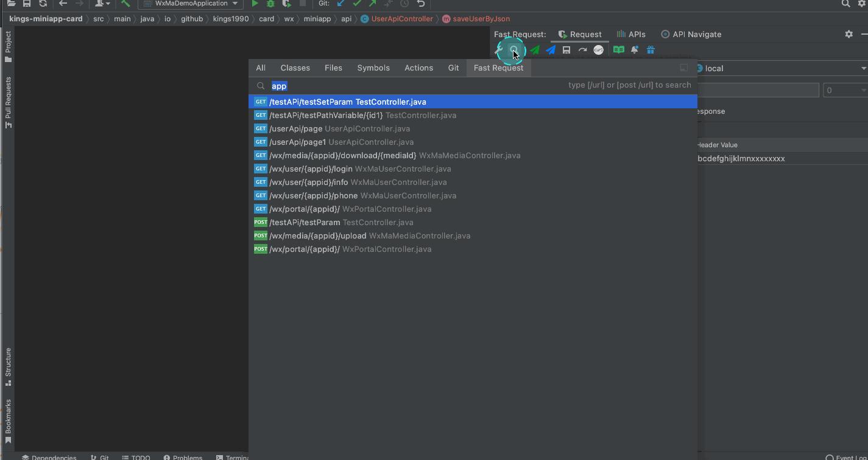Switch to the APIs tab
Viewport: 868px width, 460px height.
point(631,34)
